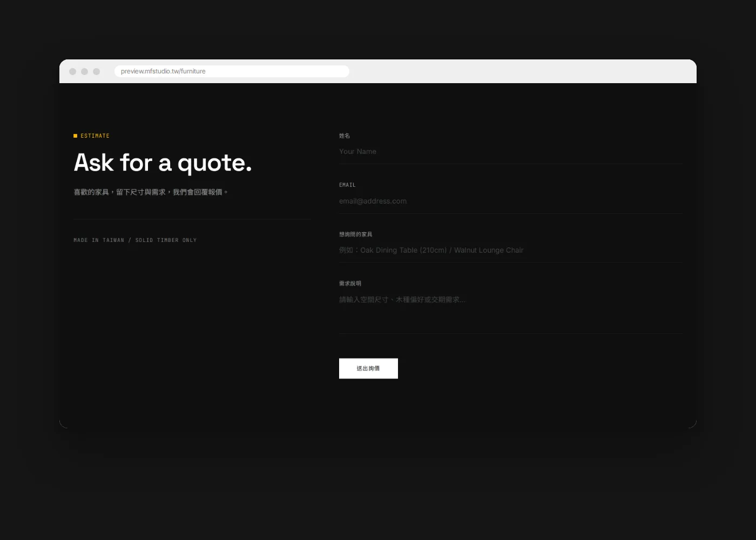Click the "Your Name" input field
This screenshot has width=756, height=540.
(510, 152)
